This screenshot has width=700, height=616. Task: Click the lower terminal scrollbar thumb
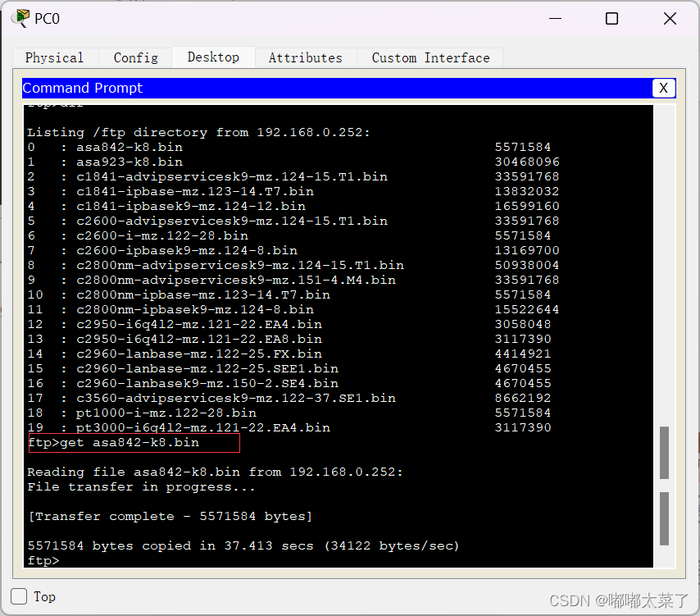(664, 518)
